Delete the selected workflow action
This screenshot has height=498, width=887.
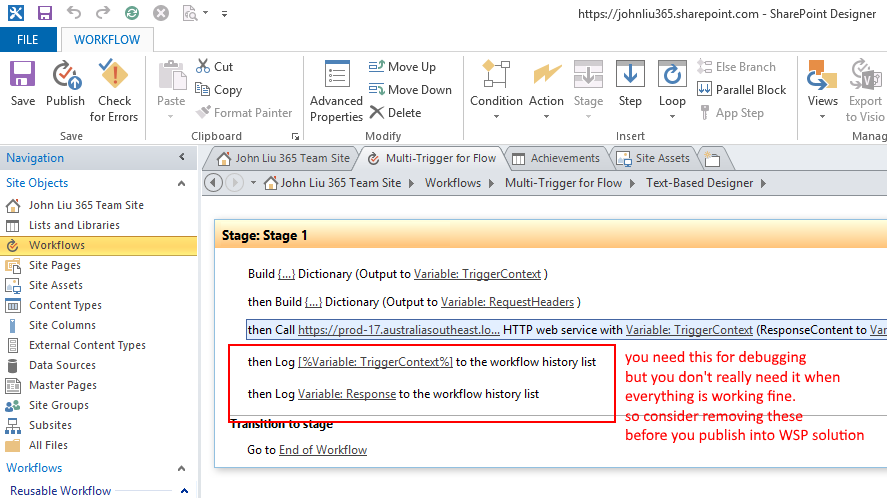(396, 113)
